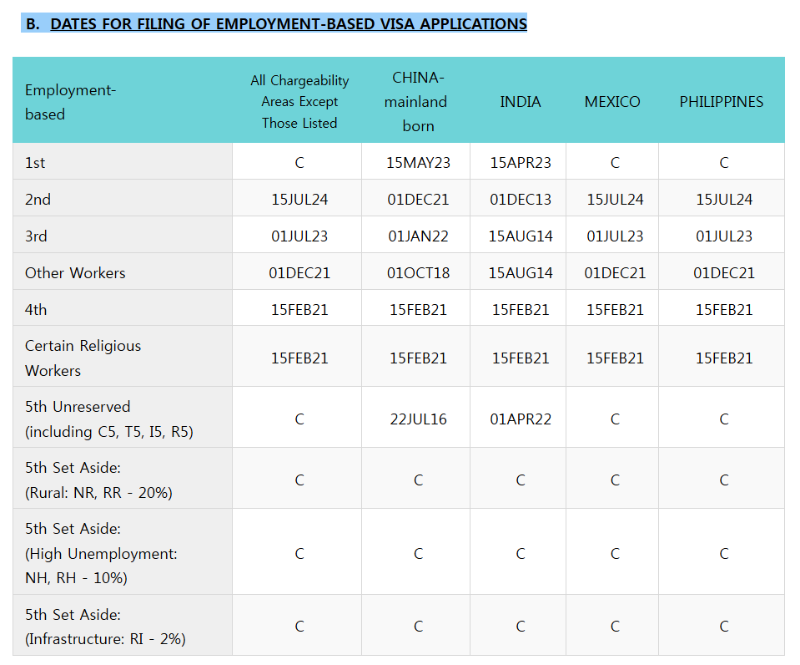The height and width of the screenshot is (665, 800).
Task: Click the INDIA column header
Action: click(x=520, y=102)
